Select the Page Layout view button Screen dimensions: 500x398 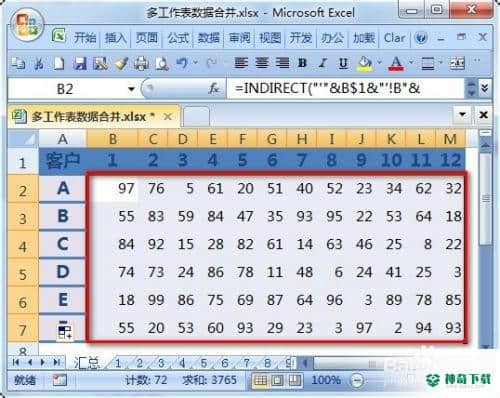[x=277, y=380]
